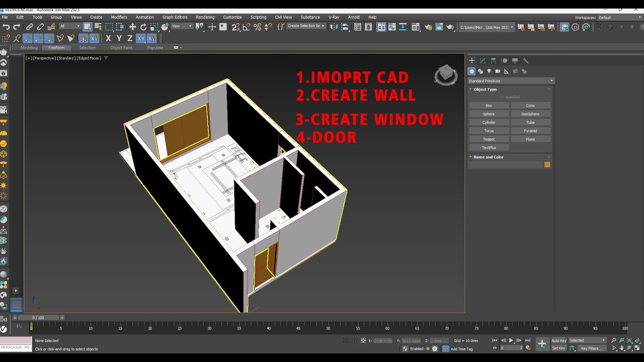Open the Rendered Frame Window
This screenshot has height=362, width=644.
point(439,27)
